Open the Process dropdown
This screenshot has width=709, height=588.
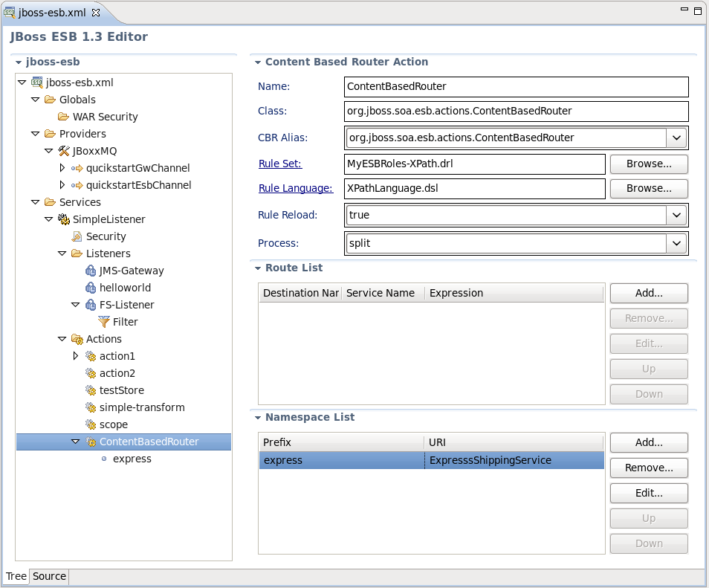[676, 243]
